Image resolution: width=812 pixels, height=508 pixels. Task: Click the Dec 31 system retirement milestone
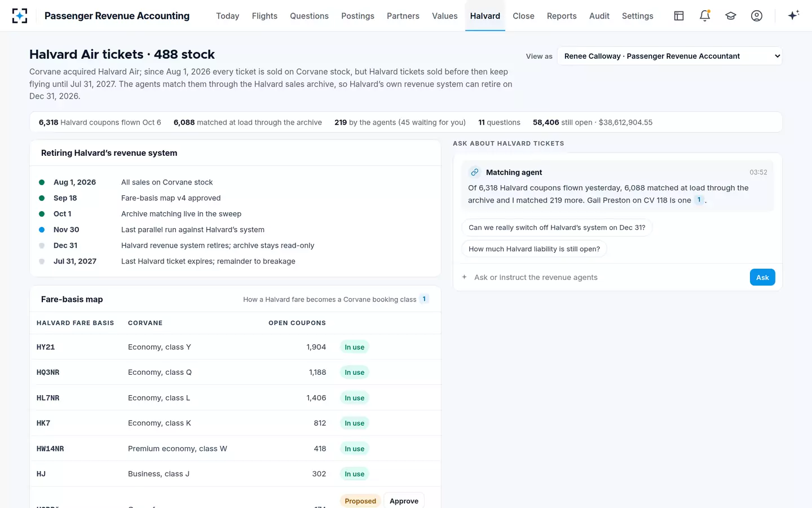(235, 246)
